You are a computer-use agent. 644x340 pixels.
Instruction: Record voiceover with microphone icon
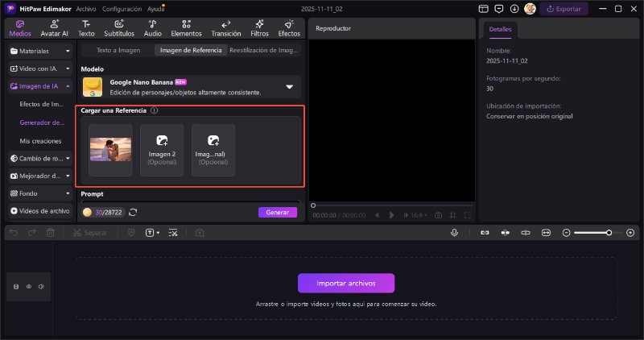click(x=454, y=233)
